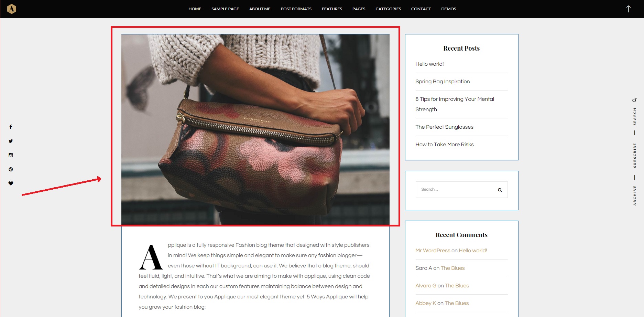The image size is (644, 317).
Task: Submit search with the magnifier icon
Action: (x=500, y=190)
